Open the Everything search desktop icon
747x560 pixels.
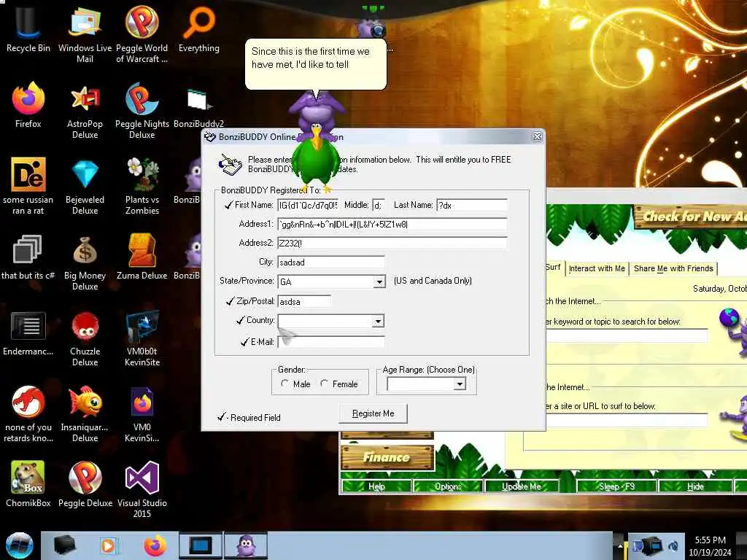pos(199,28)
